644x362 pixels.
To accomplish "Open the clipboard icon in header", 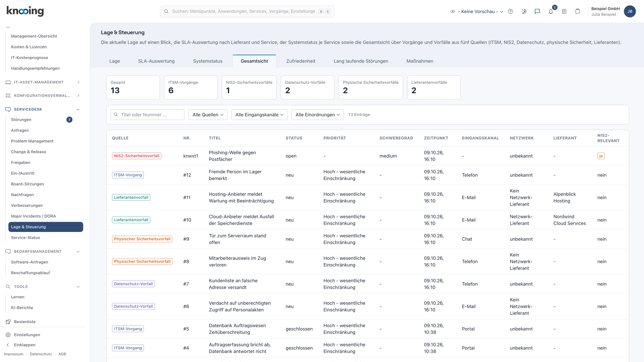I will coord(577,12).
